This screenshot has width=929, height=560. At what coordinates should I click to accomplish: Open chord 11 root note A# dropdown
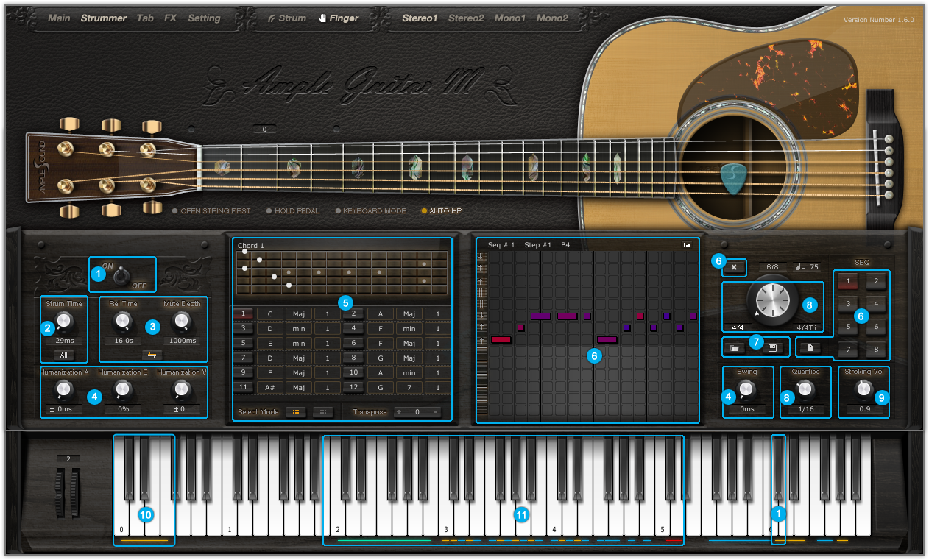point(270,387)
